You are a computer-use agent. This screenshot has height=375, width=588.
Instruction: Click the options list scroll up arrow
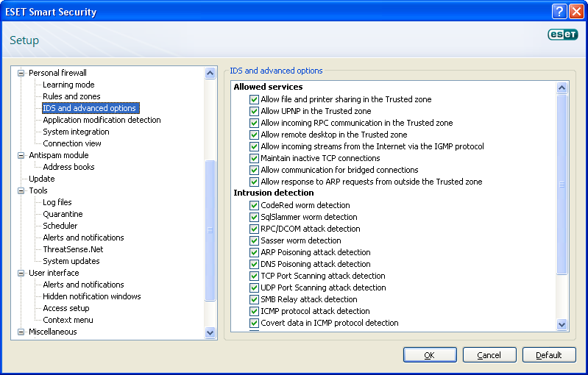pyautogui.click(x=562, y=87)
